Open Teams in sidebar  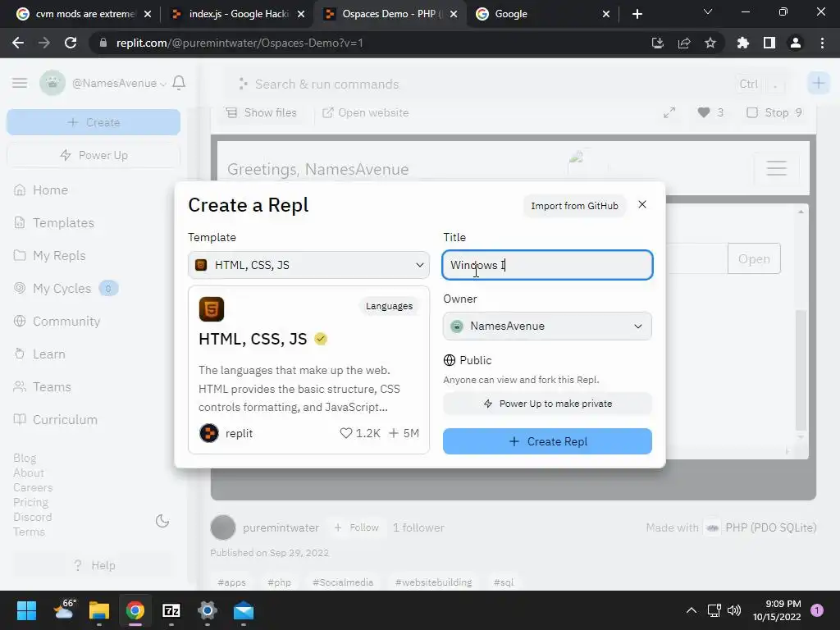pyautogui.click(x=52, y=387)
